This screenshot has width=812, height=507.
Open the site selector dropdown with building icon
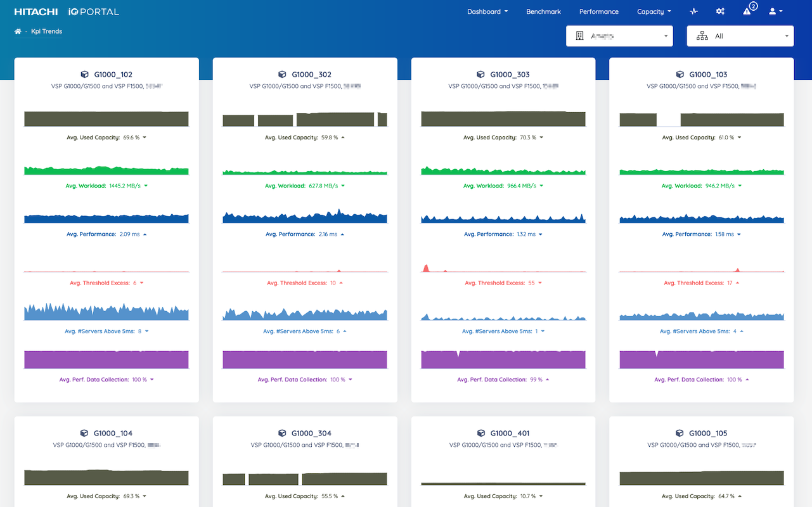(x=619, y=36)
